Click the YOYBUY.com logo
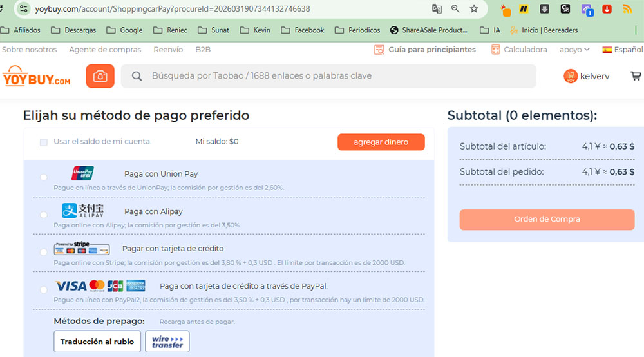This screenshot has width=644, height=357. coord(37,76)
